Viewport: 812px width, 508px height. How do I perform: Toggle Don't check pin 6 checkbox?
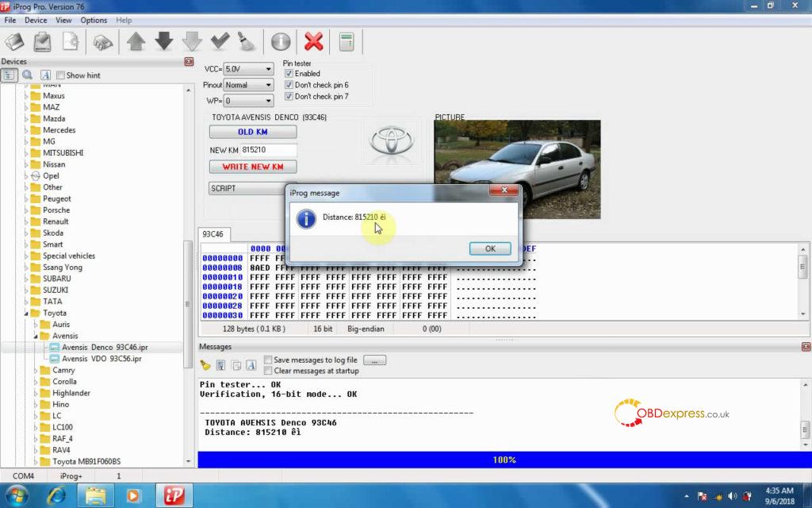(x=289, y=85)
